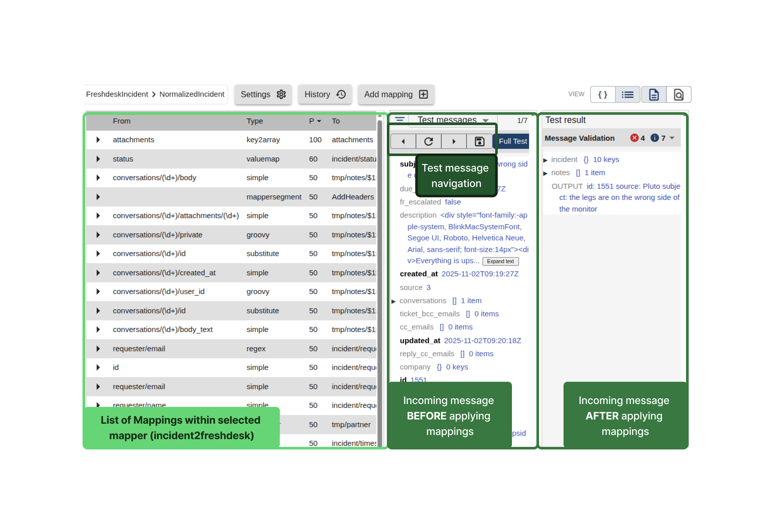
Task: Run the Full Test
Action: click(512, 142)
